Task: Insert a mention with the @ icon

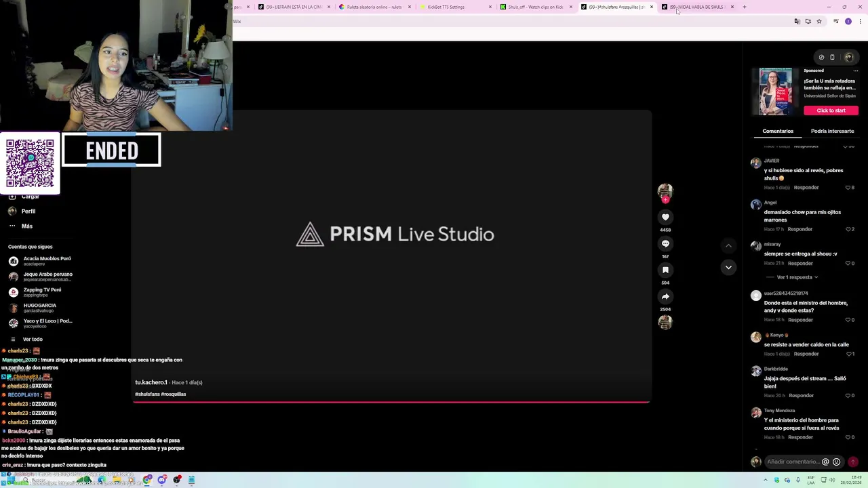Action: click(825, 462)
